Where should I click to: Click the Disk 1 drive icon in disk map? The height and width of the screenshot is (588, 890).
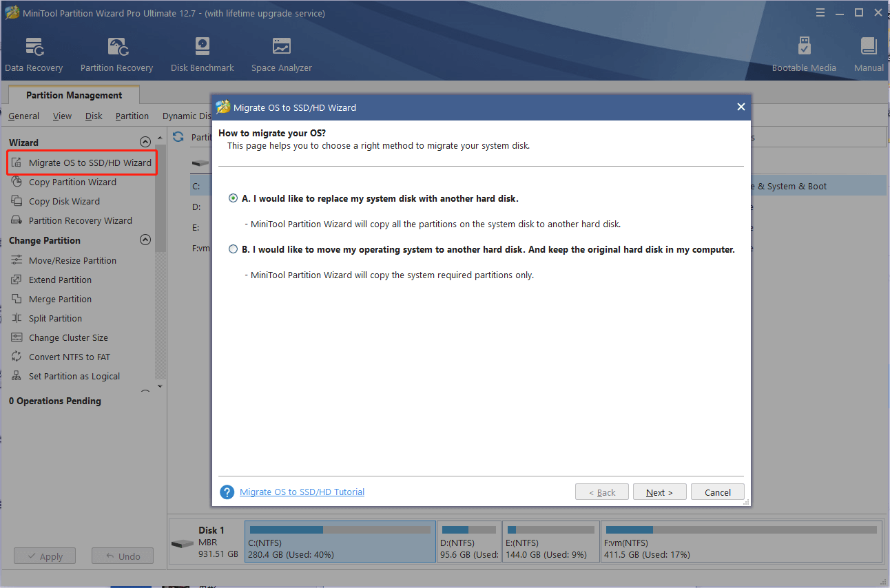tap(183, 543)
